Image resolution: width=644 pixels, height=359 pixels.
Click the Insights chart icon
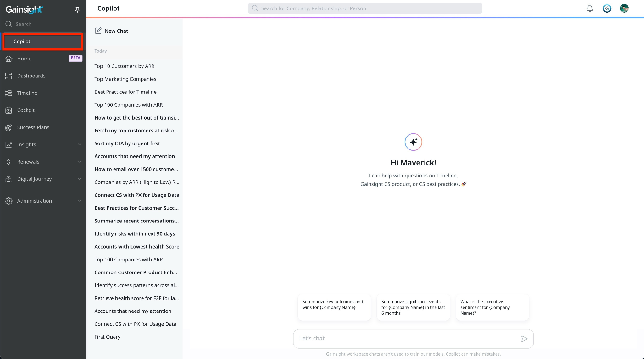(x=9, y=144)
